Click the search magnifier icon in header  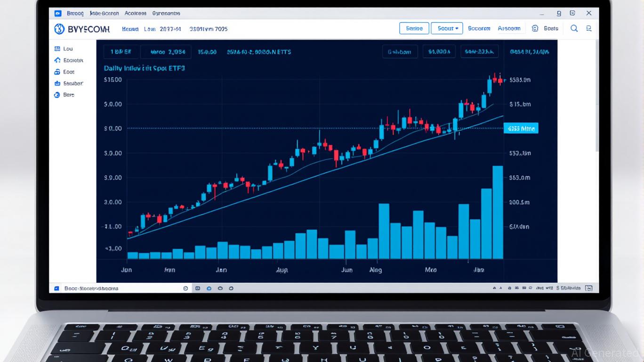574,28
